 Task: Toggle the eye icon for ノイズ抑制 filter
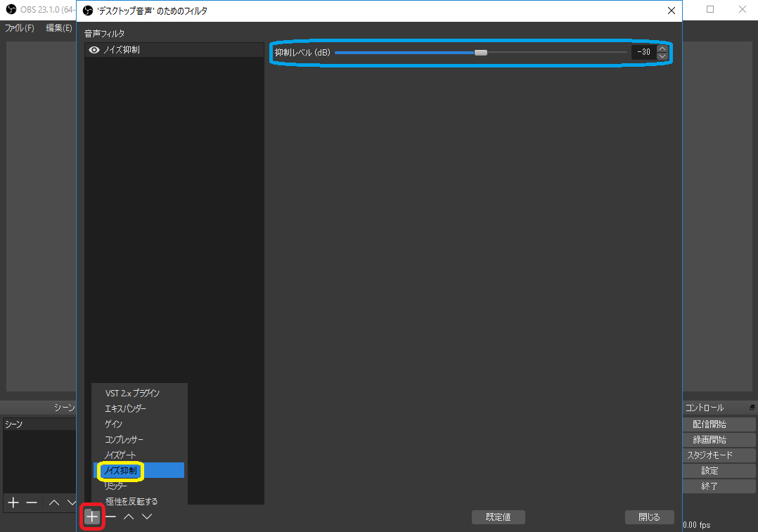coord(94,50)
